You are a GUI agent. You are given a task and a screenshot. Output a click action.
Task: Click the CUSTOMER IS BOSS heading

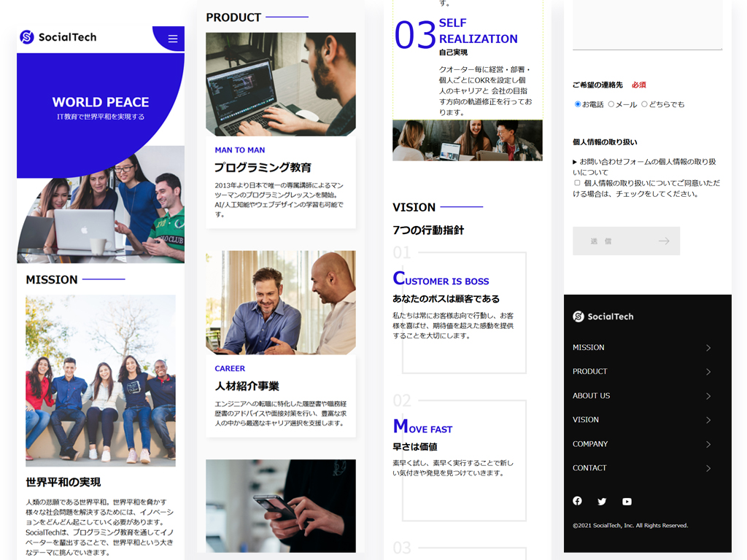pos(441,278)
